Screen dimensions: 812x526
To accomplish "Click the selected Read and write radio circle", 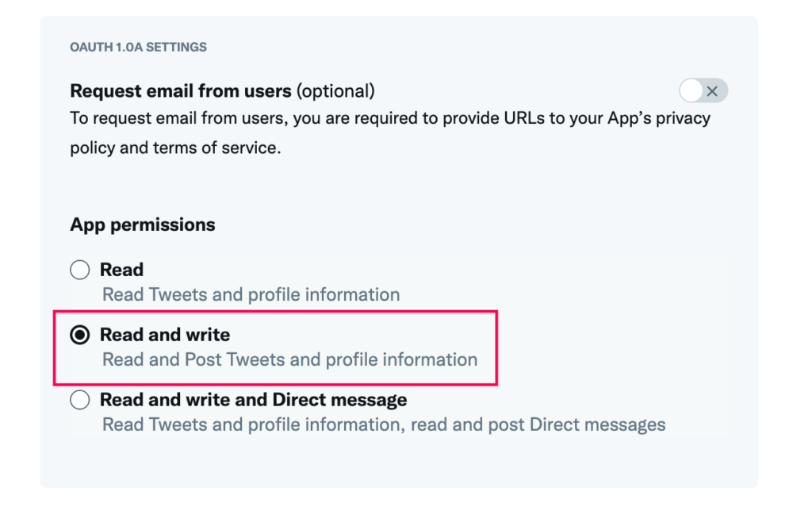I will coord(80,335).
